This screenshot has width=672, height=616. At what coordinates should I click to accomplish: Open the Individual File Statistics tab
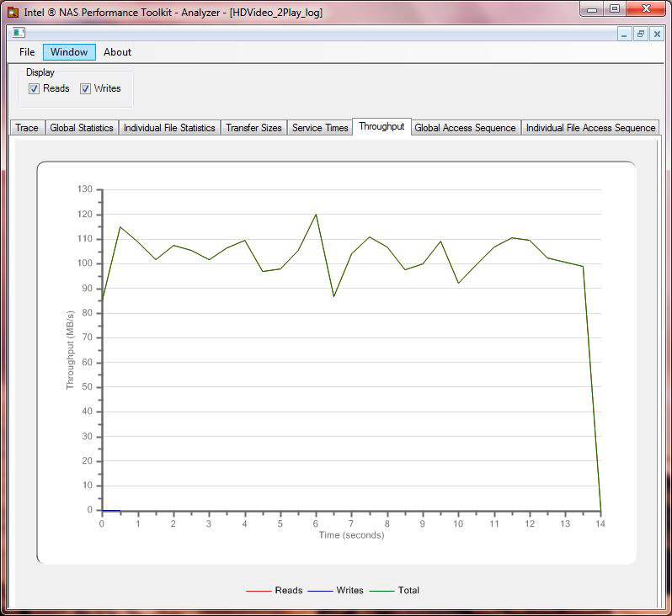coord(169,128)
